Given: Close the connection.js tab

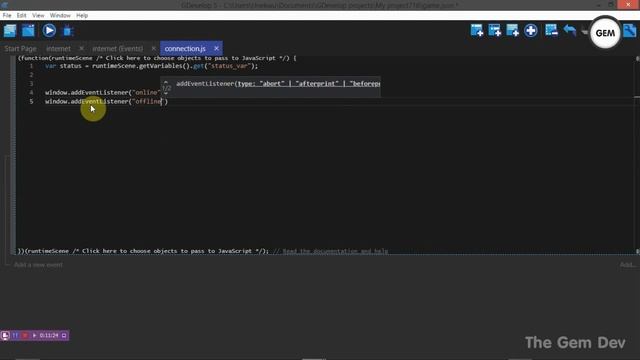Looking at the screenshot, I should (216, 49).
